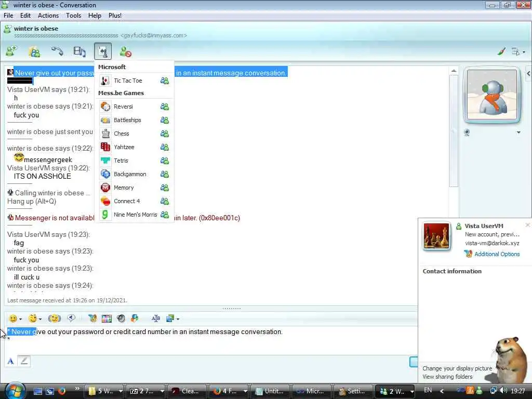Click the Plus! butterfly pencil icon

coord(92,318)
